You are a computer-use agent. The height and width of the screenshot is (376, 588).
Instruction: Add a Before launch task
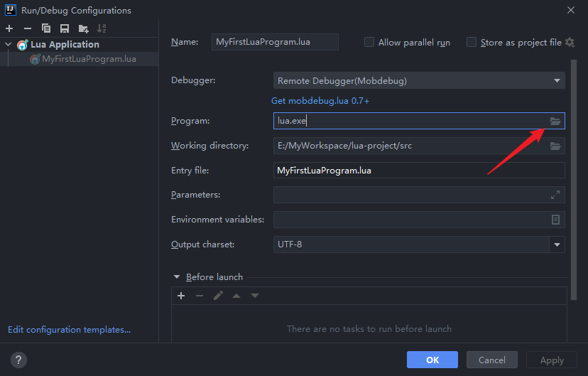pyautogui.click(x=181, y=296)
